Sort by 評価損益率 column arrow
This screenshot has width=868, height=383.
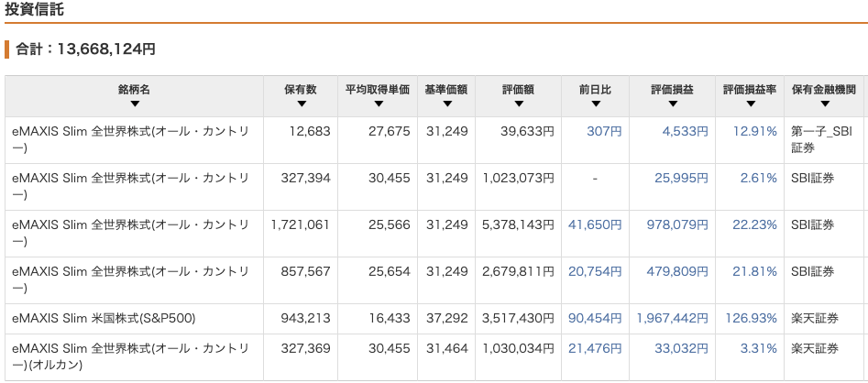(x=749, y=104)
